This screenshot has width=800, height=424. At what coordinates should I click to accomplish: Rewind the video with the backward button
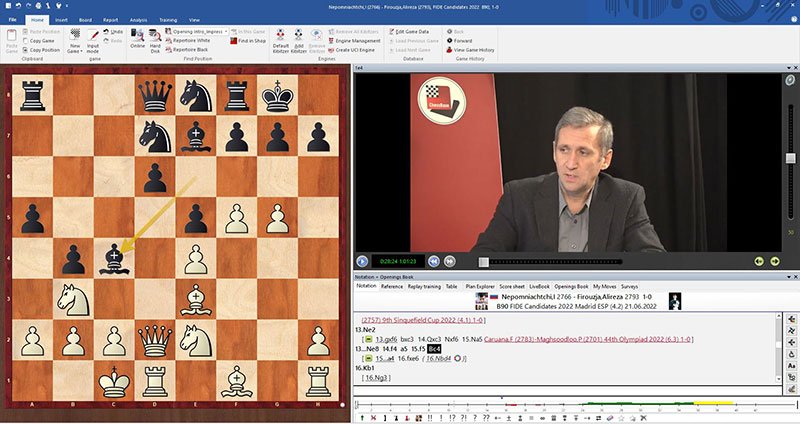(435, 261)
